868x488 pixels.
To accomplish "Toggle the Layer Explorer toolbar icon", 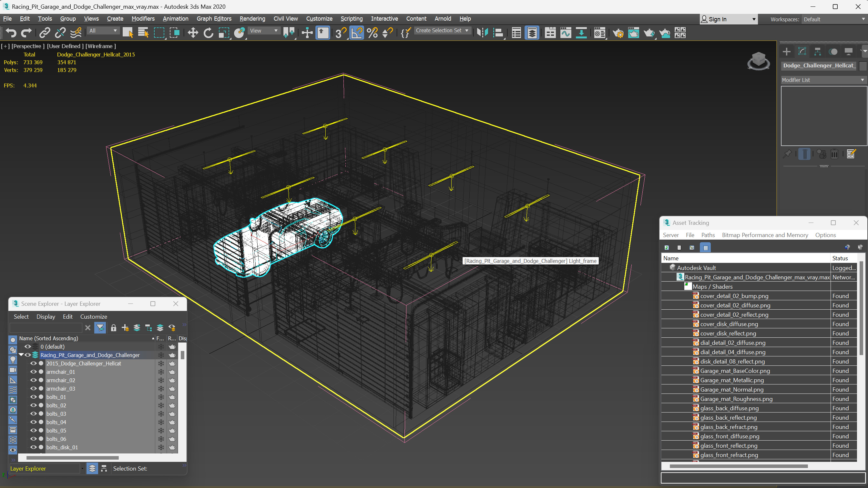I will [532, 33].
